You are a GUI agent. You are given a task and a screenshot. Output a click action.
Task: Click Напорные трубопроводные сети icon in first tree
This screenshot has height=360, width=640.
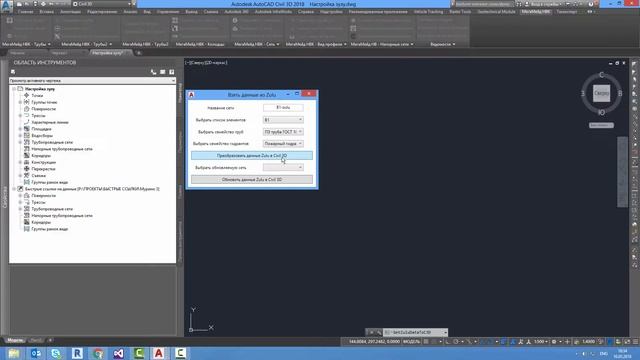(27, 149)
